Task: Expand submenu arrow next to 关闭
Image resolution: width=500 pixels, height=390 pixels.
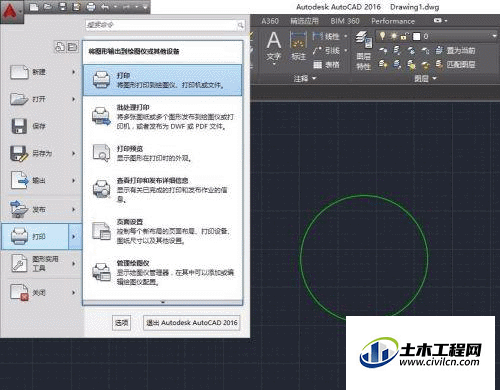Action: point(74,292)
